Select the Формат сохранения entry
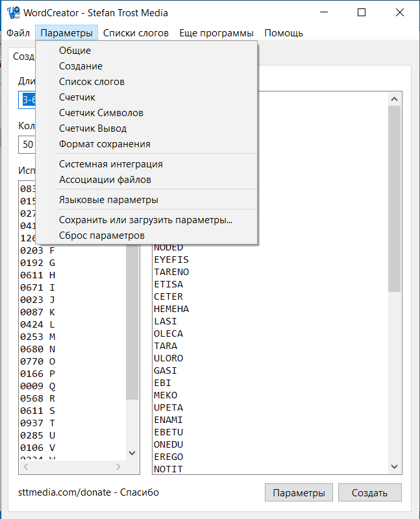 coord(105,144)
